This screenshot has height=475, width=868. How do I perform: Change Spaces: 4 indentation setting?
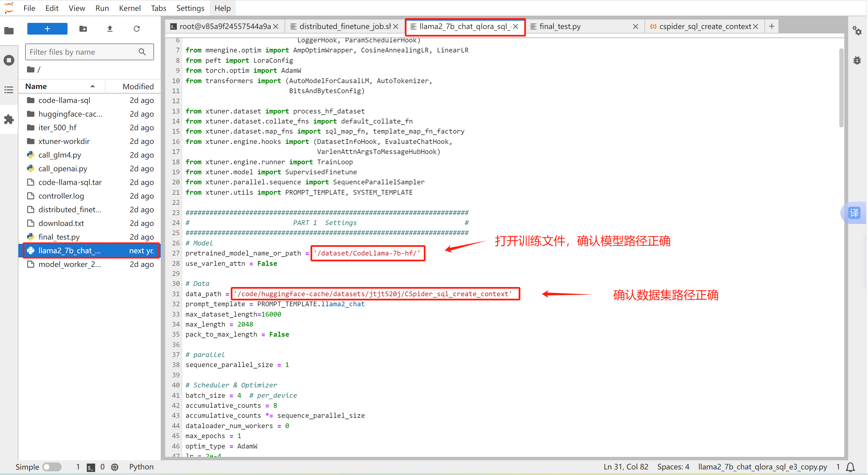pyautogui.click(x=673, y=467)
